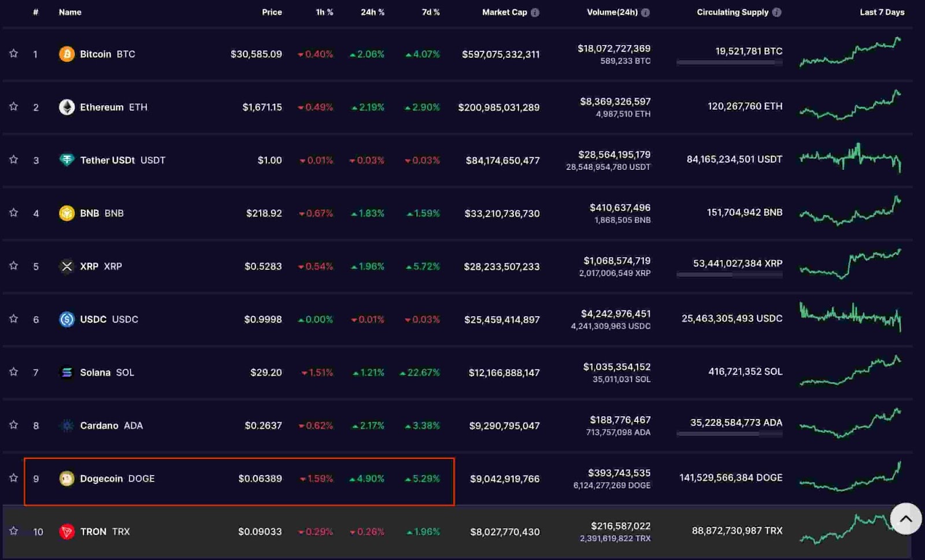This screenshot has height=560, width=925.
Task: Open the Market Cap info icon
Action: point(535,12)
